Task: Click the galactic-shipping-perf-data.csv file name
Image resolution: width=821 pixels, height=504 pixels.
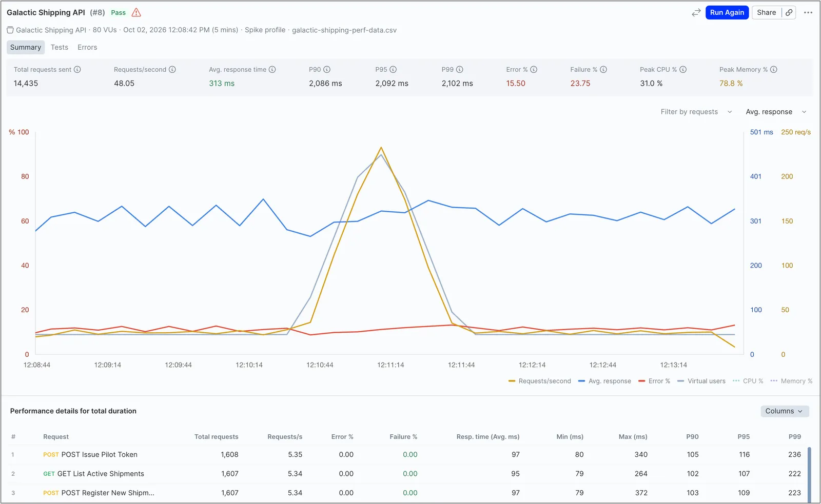Action: 344,30
